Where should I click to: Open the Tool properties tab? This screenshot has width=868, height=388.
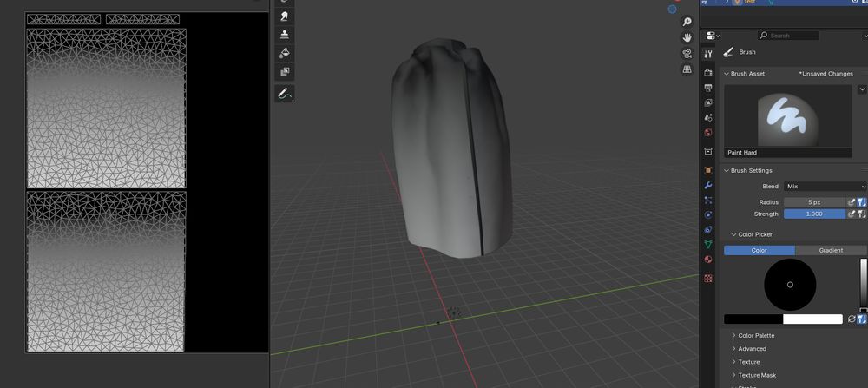708,54
